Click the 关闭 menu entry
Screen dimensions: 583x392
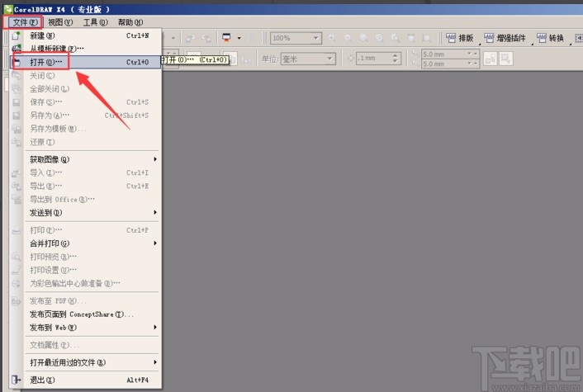(86, 75)
